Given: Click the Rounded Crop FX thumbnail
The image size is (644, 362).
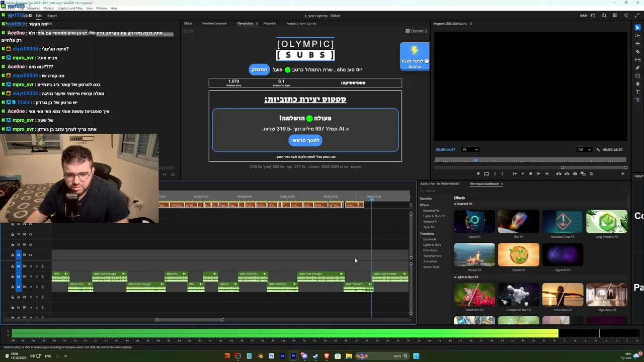Looking at the screenshot, I should click(562, 222).
